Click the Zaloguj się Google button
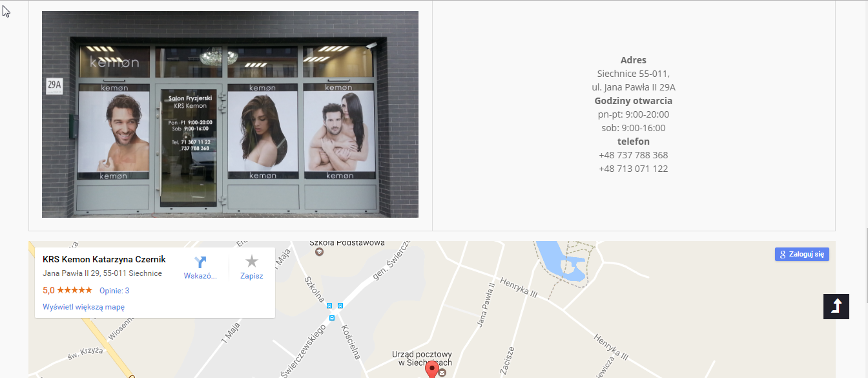 click(801, 254)
